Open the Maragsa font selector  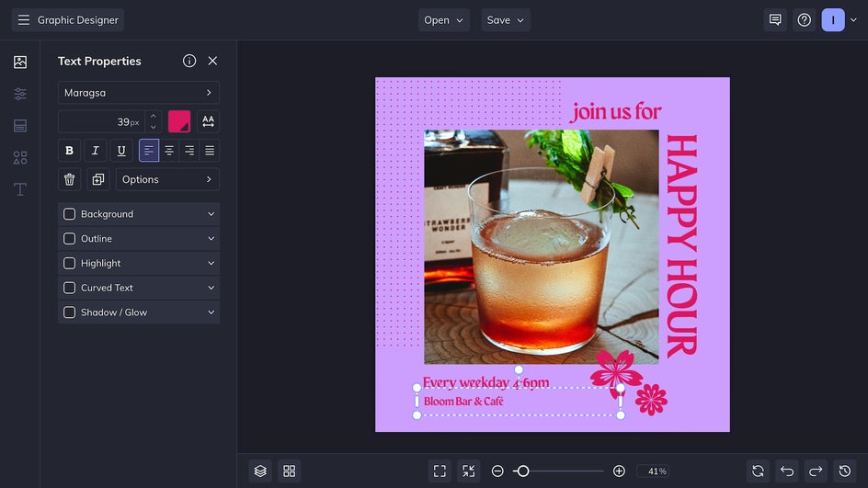click(139, 93)
